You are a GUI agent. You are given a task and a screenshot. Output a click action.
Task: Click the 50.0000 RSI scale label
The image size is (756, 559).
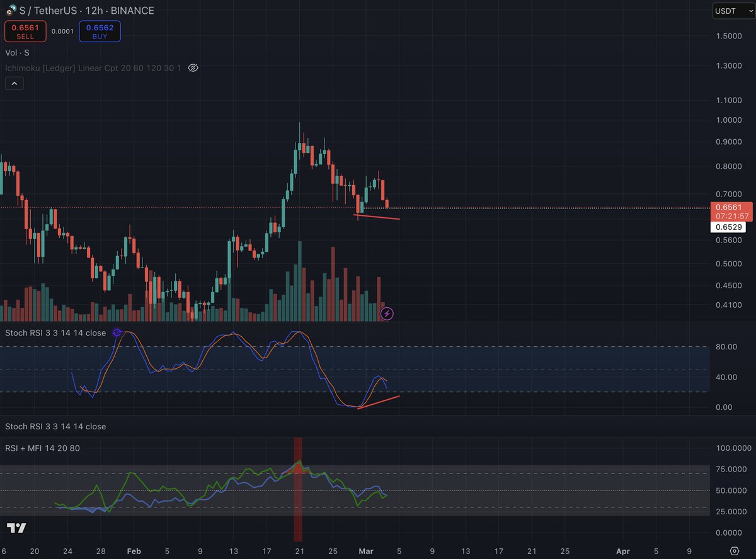[730, 490]
